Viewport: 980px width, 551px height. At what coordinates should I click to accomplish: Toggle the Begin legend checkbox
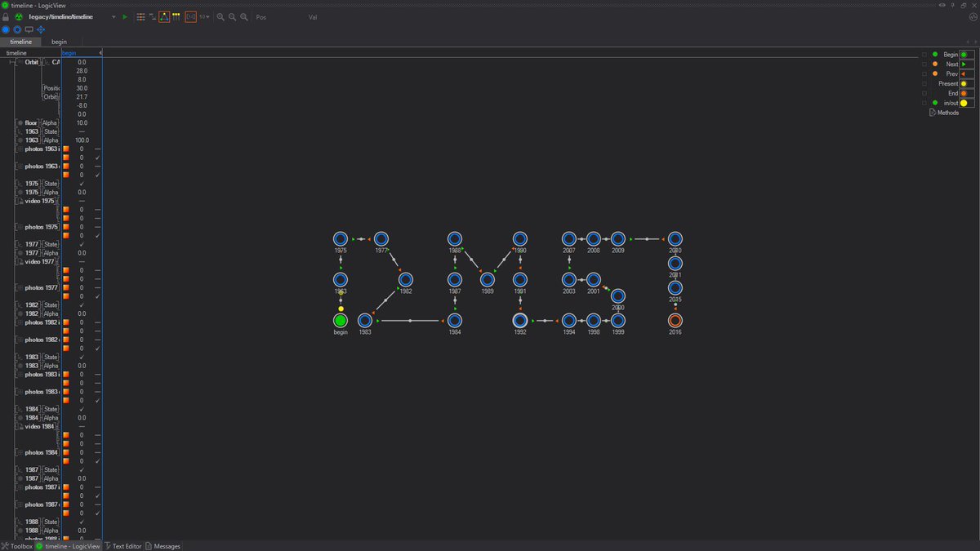pyautogui.click(x=924, y=54)
